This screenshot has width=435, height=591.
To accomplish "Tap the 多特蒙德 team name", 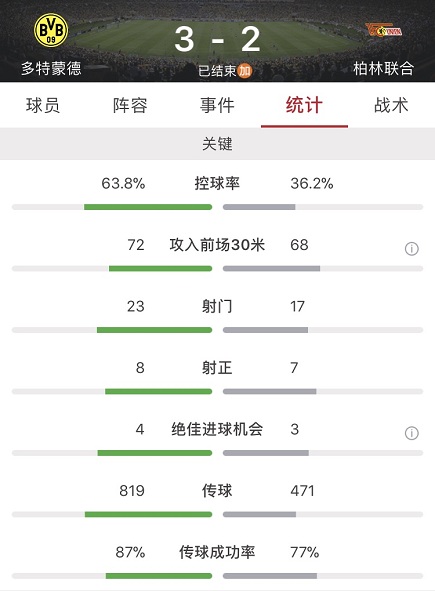I will 51,69.
